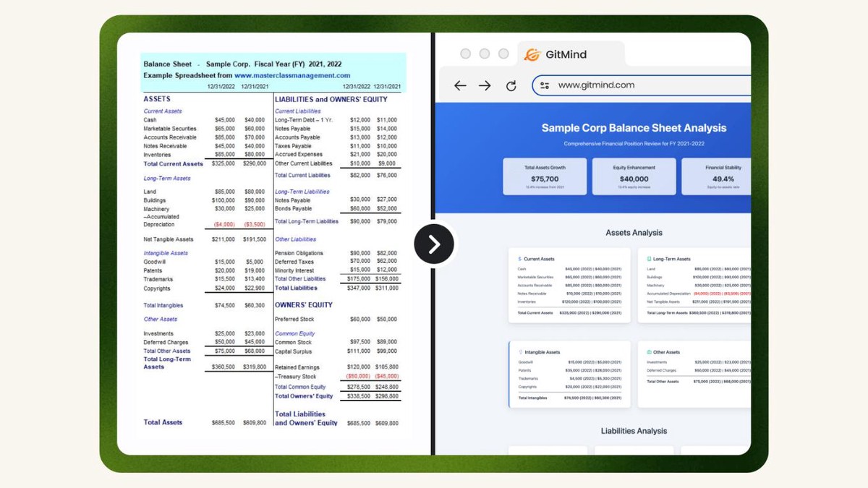
Task: Select the Financial Stability 49.4% card
Action: (716, 176)
